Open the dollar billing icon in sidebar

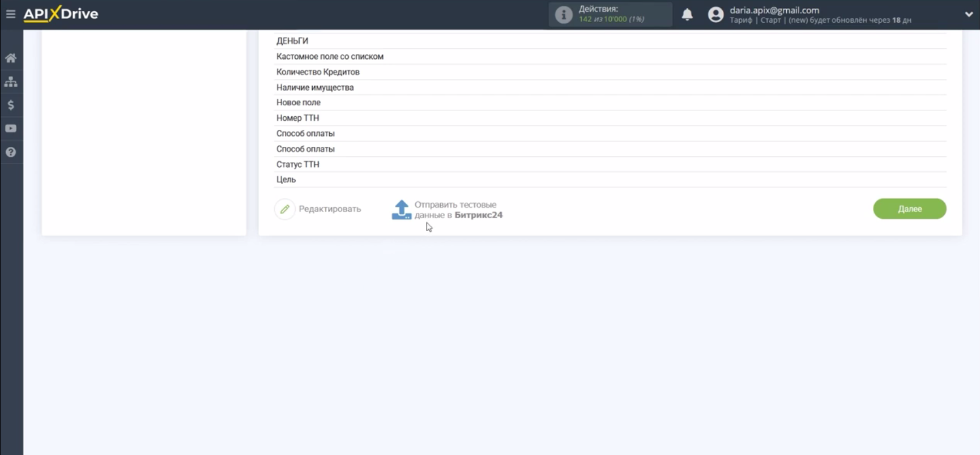tap(11, 105)
